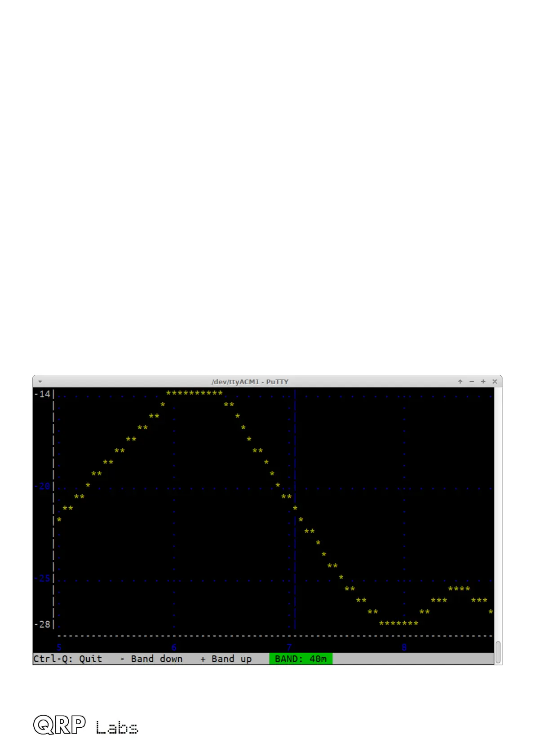Click the "- Band down" status text

[151, 659]
